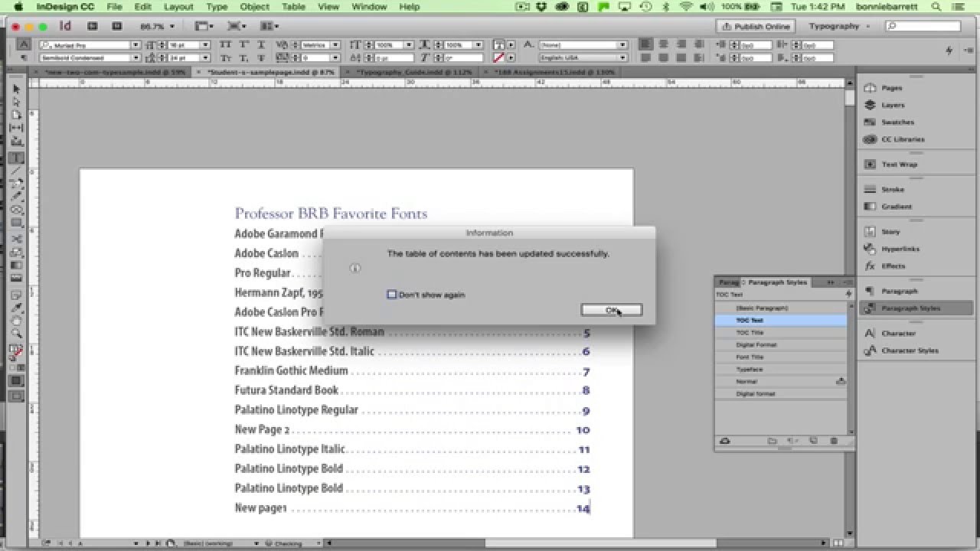980x551 pixels.
Task: Click the Character Formatting Controls 'A' icon
Action: [24, 45]
